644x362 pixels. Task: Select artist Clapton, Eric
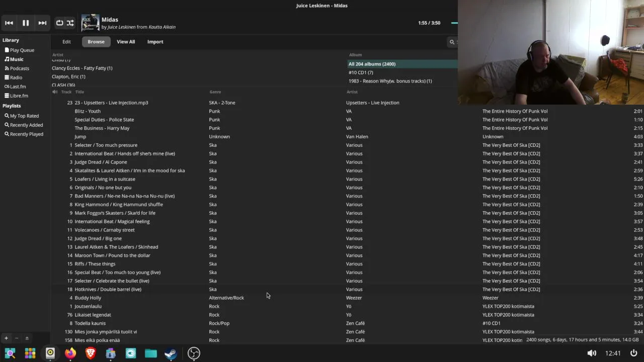(x=68, y=76)
